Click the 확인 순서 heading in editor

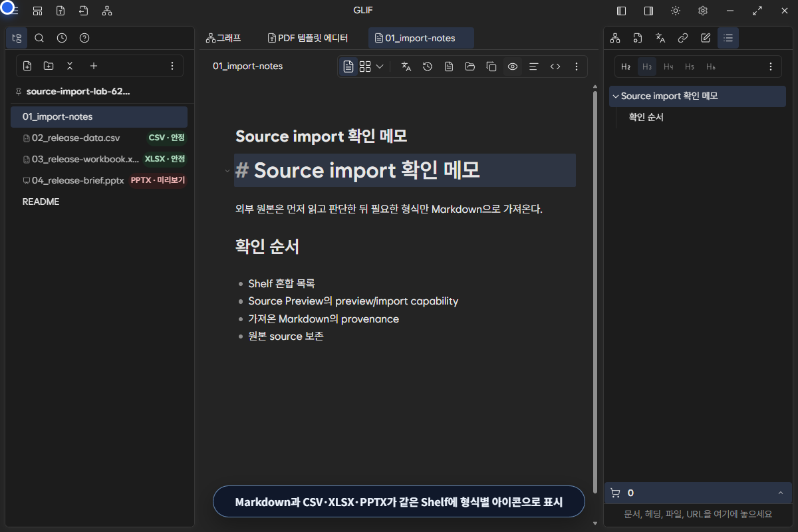(x=267, y=247)
